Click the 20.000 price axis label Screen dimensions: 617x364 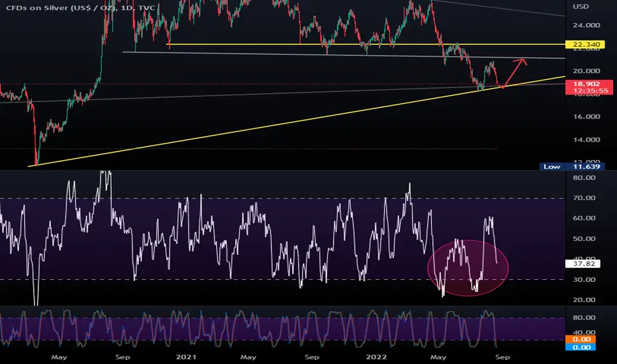pos(587,71)
